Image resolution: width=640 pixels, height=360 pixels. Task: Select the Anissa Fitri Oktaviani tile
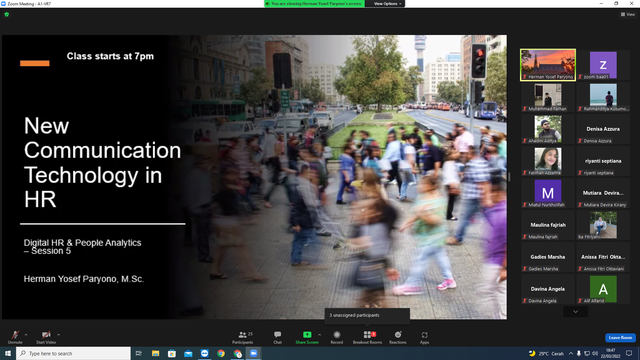tap(603, 257)
